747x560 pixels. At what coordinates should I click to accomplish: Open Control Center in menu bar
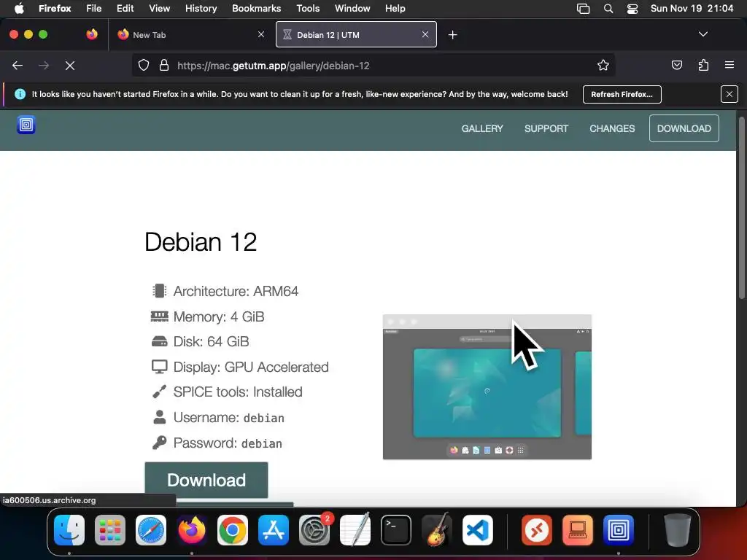coord(632,9)
